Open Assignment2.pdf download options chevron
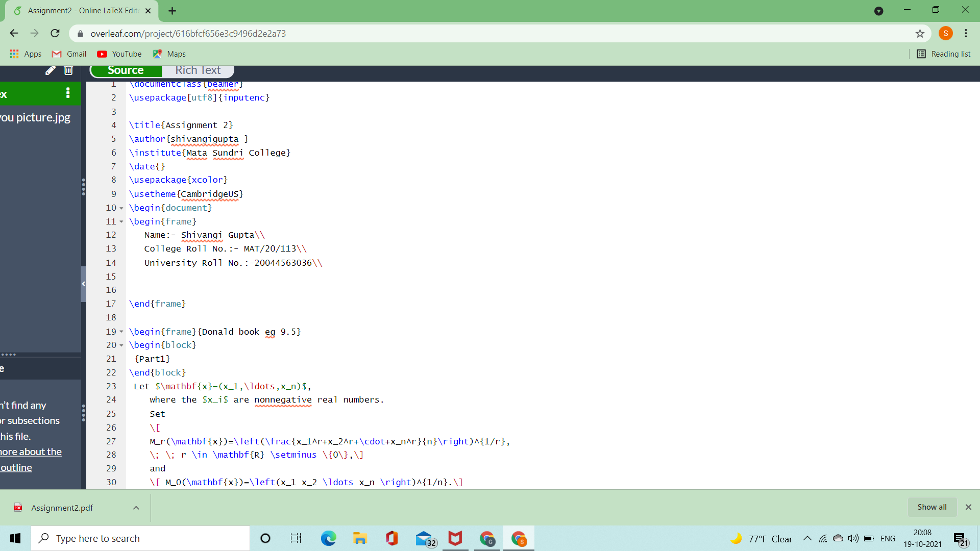 136,508
